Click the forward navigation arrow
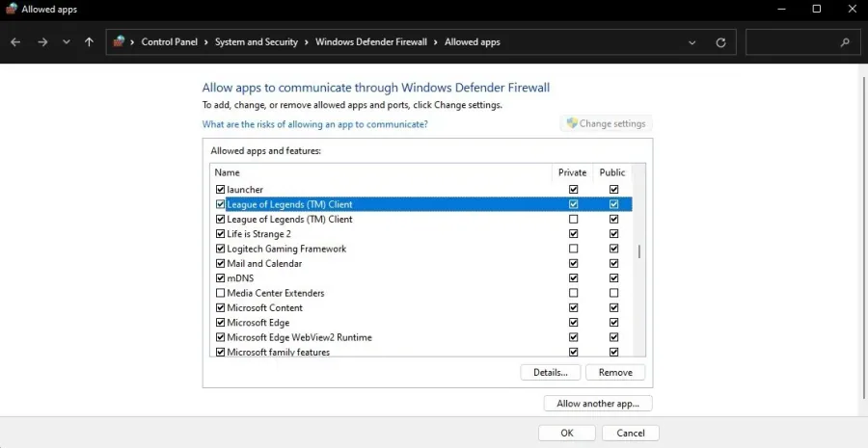 [42, 42]
